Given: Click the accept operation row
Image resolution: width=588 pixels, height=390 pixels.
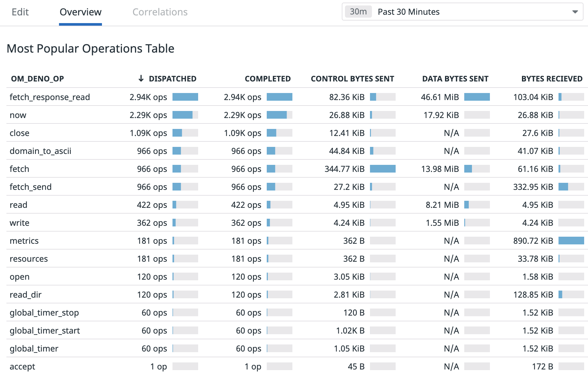Looking at the screenshot, I should (x=22, y=366).
